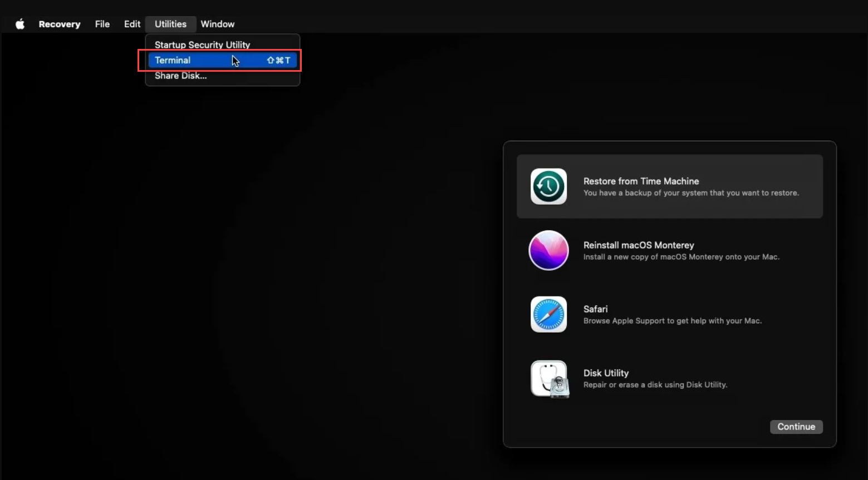Open the Apple menu logo
This screenshot has width=868, height=480.
click(20, 24)
